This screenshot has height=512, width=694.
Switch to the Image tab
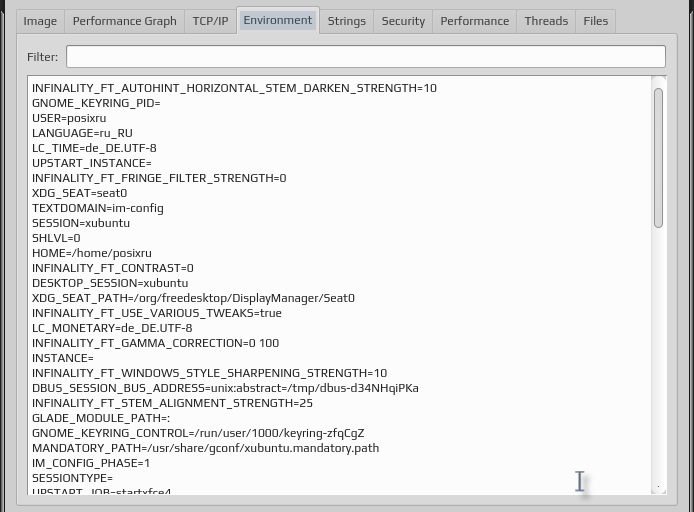(x=40, y=21)
